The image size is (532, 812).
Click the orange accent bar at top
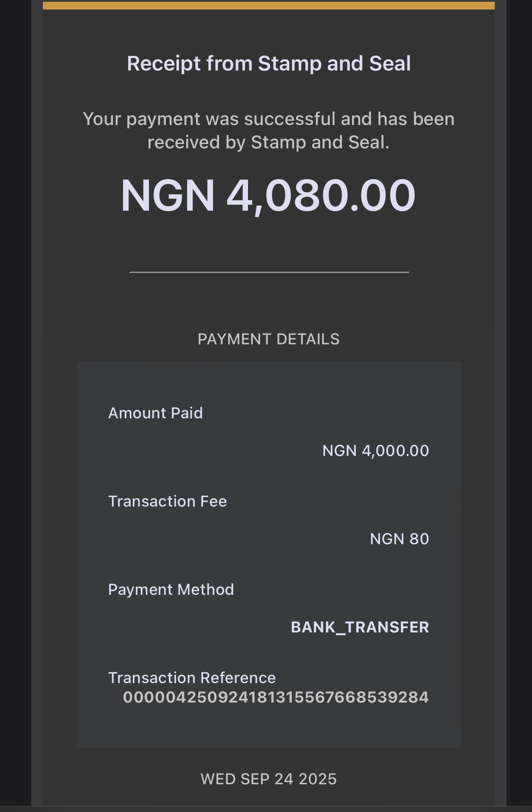(x=268, y=6)
